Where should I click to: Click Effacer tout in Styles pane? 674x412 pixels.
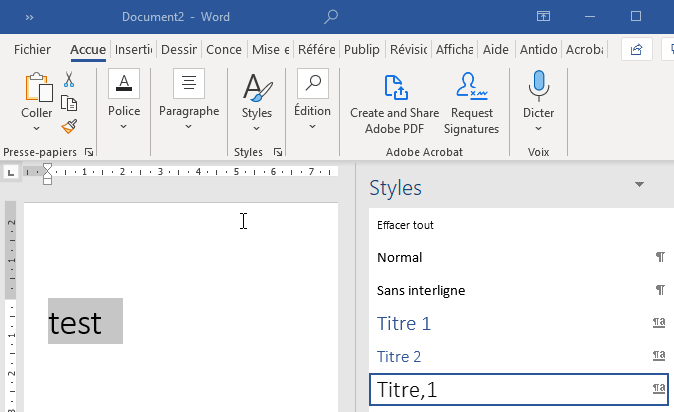(x=405, y=225)
